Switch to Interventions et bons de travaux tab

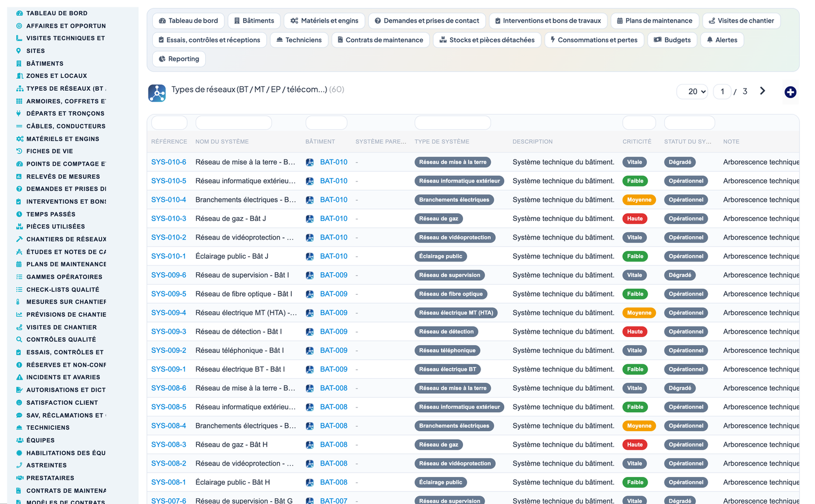pyautogui.click(x=548, y=21)
